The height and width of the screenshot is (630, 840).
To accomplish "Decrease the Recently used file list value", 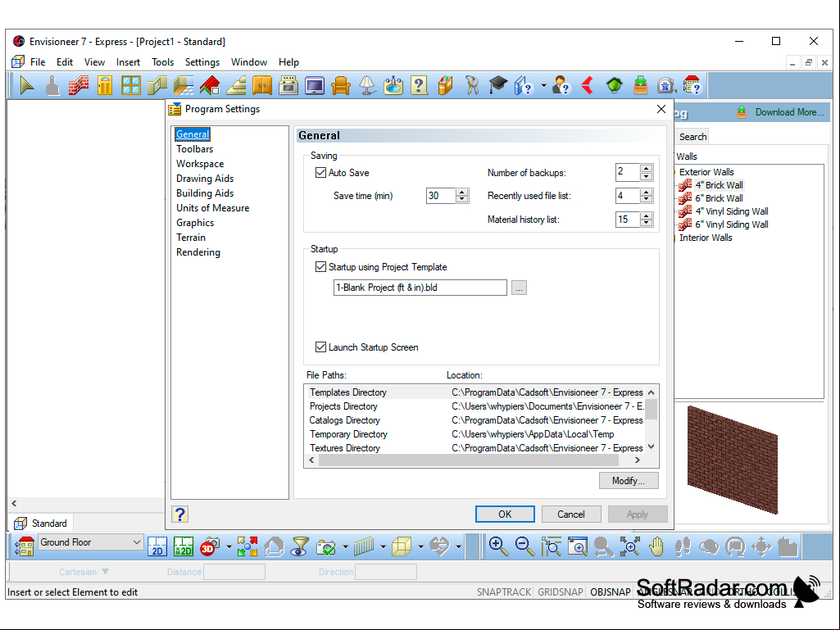I will (x=647, y=200).
